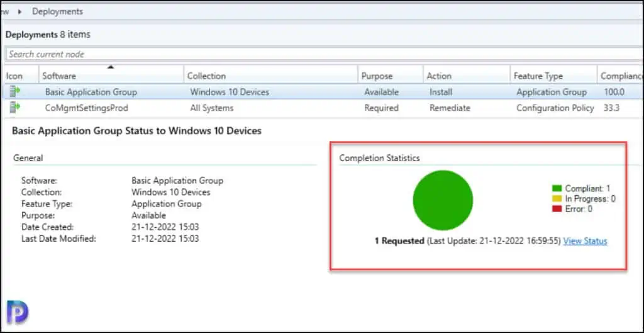Select the CoMgmtSettingsProd software cell
The width and height of the screenshot is (644, 333).
87,108
